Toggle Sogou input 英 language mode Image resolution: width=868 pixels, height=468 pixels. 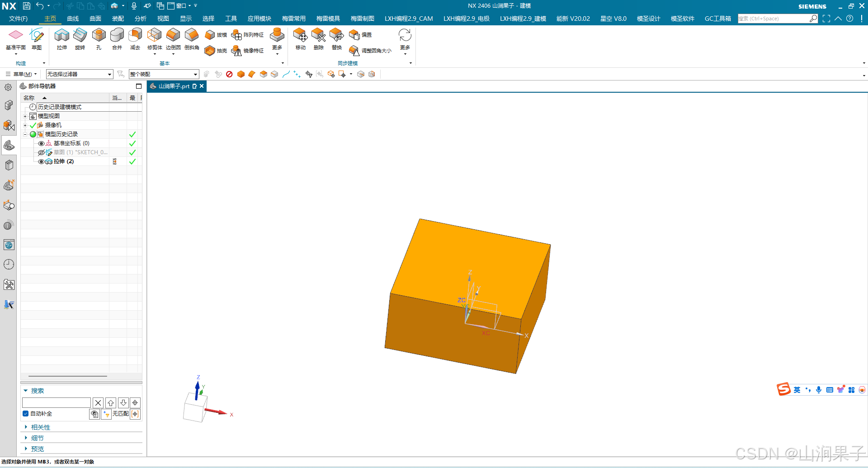[797, 390]
